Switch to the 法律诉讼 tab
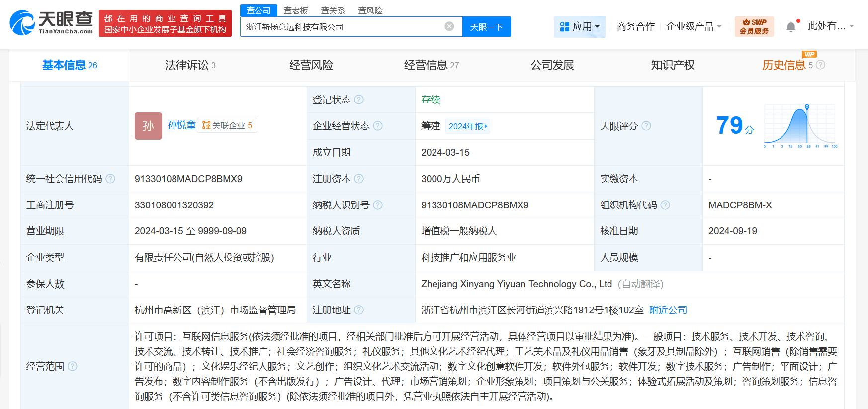Image resolution: width=868 pixels, height=409 pixels. point(190,65)
